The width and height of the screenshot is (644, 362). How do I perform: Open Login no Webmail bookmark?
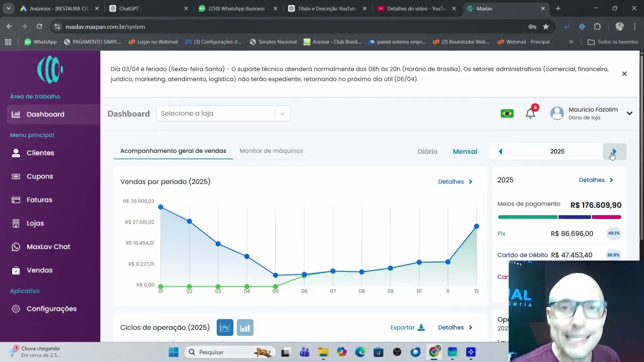(153, 42)
